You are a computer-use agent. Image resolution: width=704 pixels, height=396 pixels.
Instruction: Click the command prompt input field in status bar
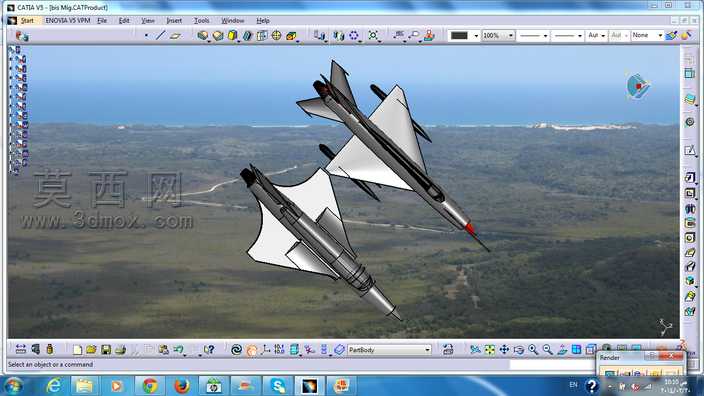(x=553, y=365)
